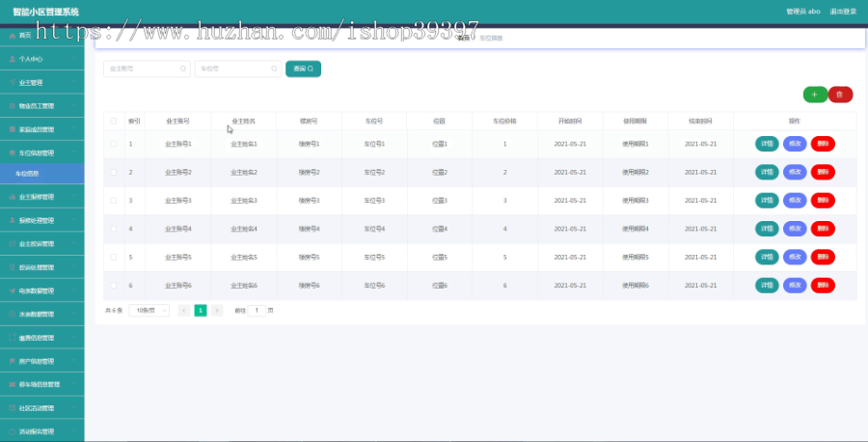The width and height of the screenshot is (868, 442).
Task: Select the 车位信息 submenu item
Action: pyautogui.click(x=42, y=174)
